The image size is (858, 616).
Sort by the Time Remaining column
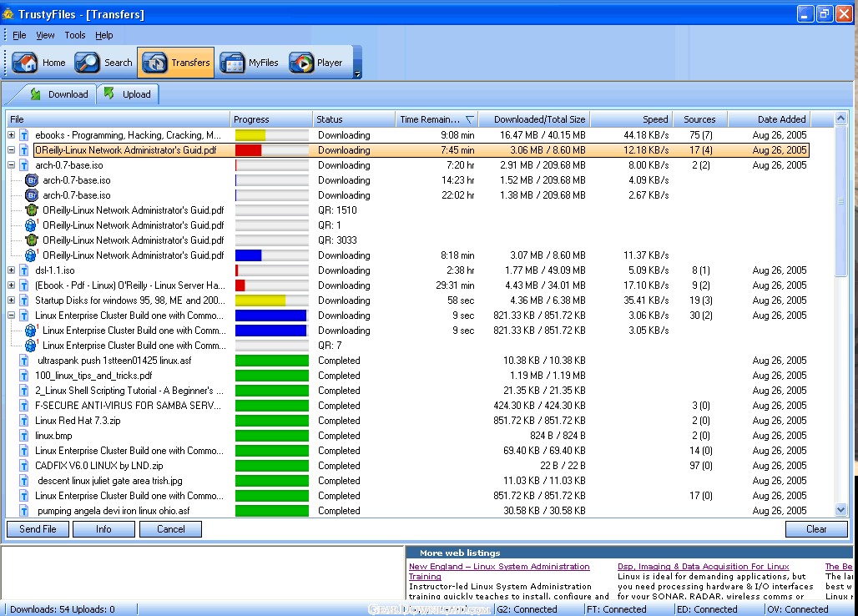[437, 119]
